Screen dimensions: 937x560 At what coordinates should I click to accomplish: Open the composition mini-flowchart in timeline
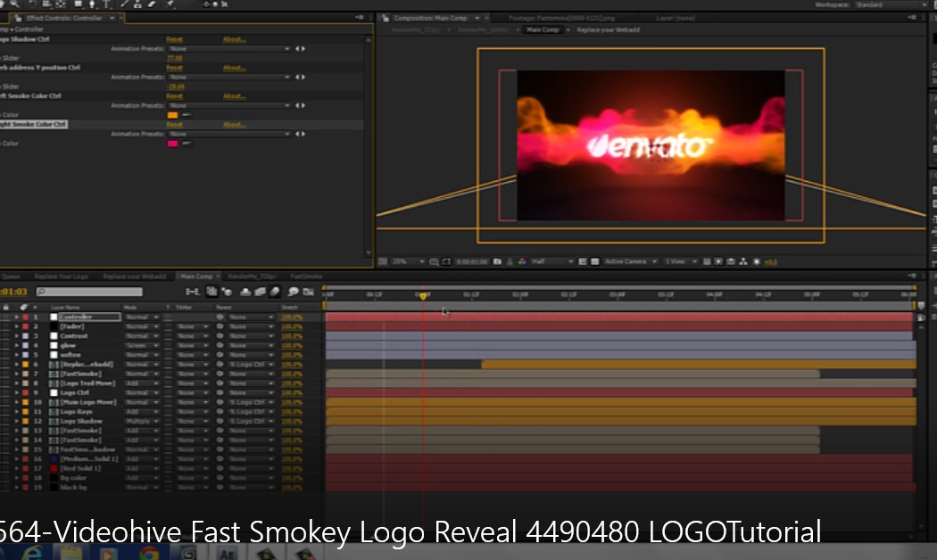[x=193, y=292]
